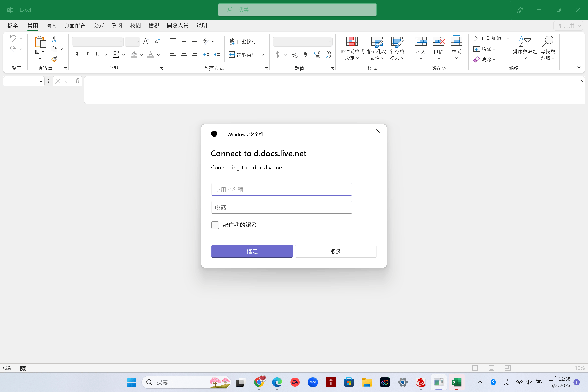Click the 確定 button in the dialog
Image resolution: width=588 pixels, height=392 pixels.
pyautogui.click(x=252, y=251)
